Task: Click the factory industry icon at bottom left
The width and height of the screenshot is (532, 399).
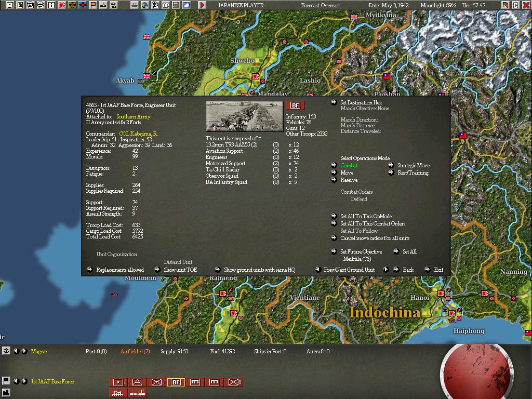Action: pos(6,393)
